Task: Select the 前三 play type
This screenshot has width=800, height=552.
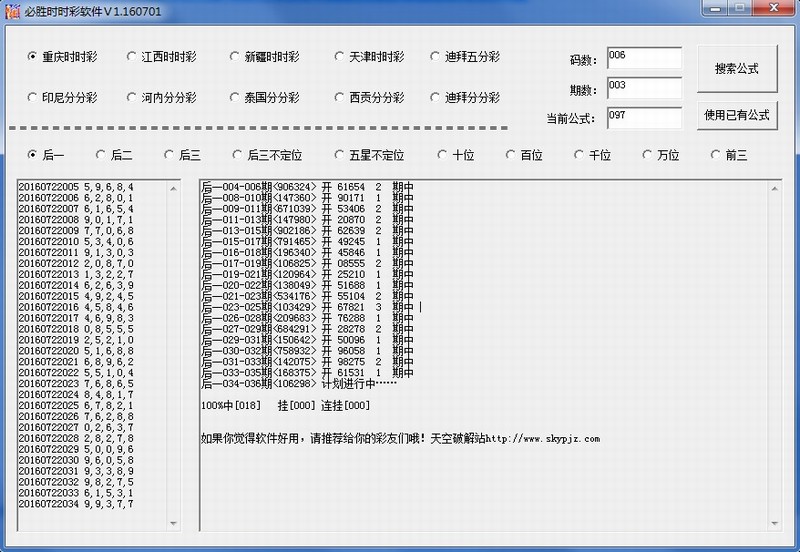Action: point(716,155)
